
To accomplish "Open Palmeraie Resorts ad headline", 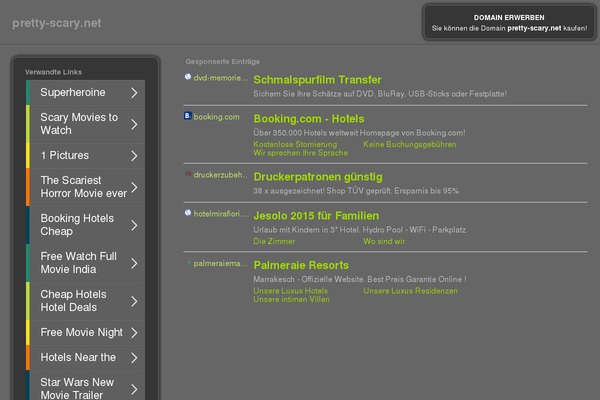I will pyautogui.click(x=301, y=265).
